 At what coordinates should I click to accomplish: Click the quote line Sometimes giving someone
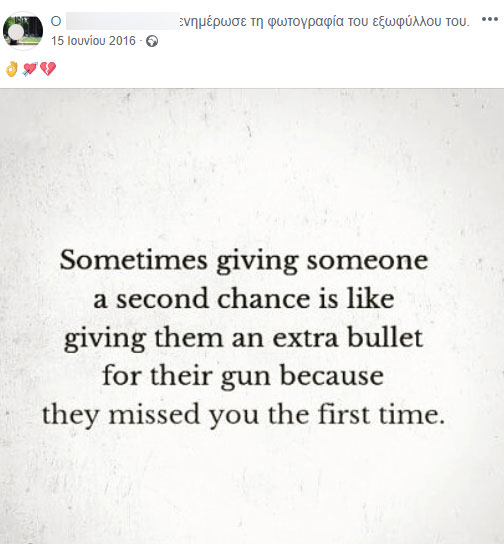pyautogui.click(x=244, y=261)
